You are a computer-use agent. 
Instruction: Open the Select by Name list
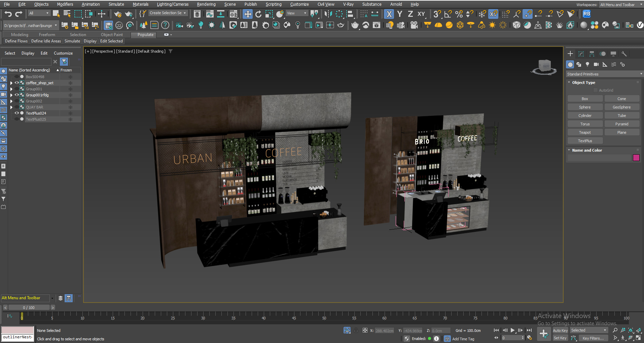(67, 14)
